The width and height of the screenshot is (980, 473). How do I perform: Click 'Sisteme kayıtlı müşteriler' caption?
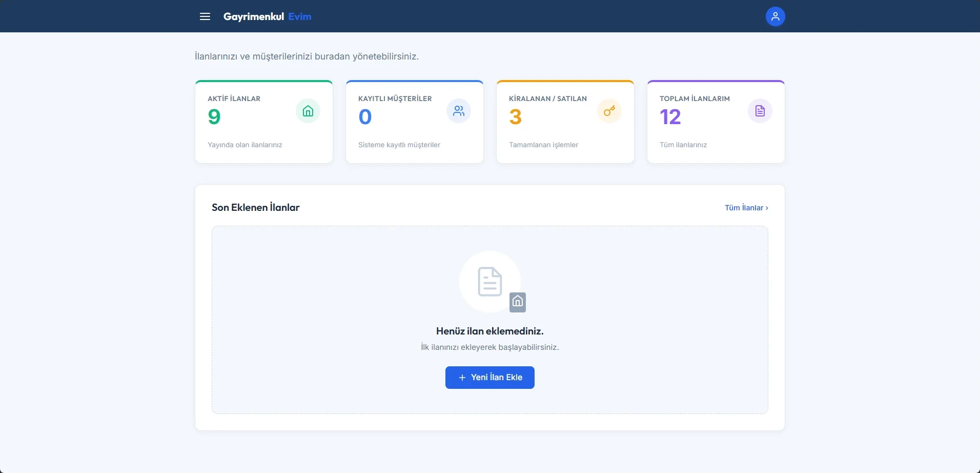pos(399,145)
